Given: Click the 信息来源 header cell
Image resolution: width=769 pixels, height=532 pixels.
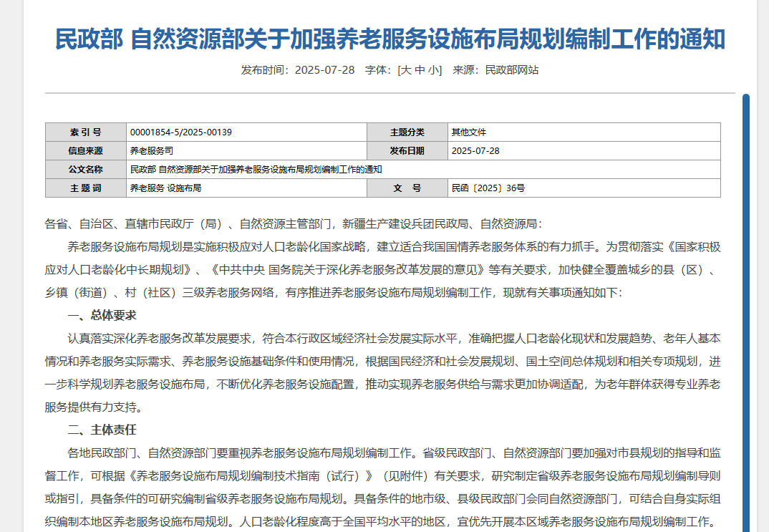Looking at the screenshot, I should coord(86,151).
